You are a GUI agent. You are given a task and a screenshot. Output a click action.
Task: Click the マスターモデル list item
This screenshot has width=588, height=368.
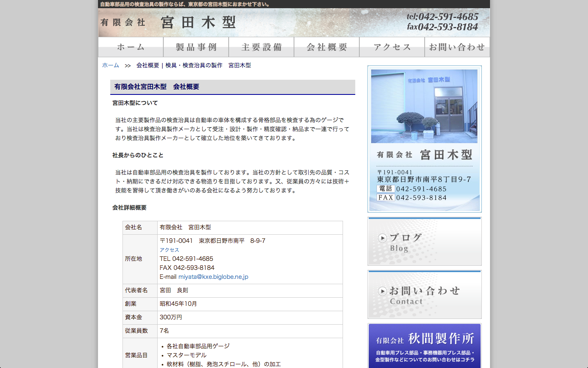click(x=187, y=355)
